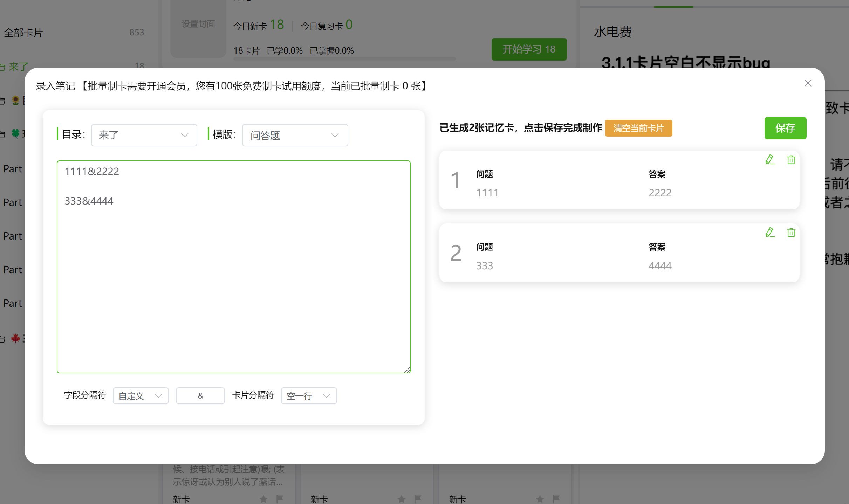
Task: Click the sunflower folder in the background sidebar
Action: 15,101
